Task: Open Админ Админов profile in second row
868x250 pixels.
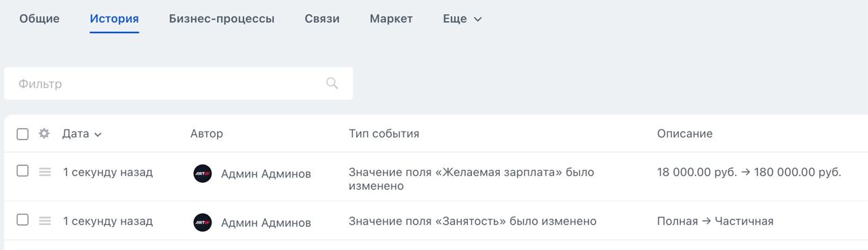Action: click(266, 222)
